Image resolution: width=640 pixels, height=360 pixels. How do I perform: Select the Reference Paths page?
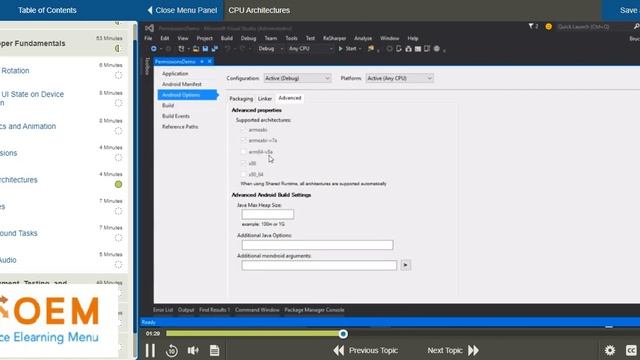(180, 127)
